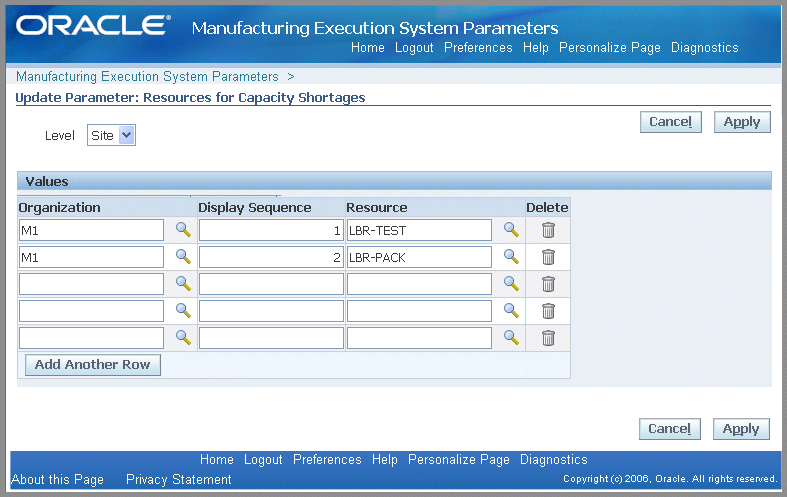Focus Display Sequence field showing 2

271,258
